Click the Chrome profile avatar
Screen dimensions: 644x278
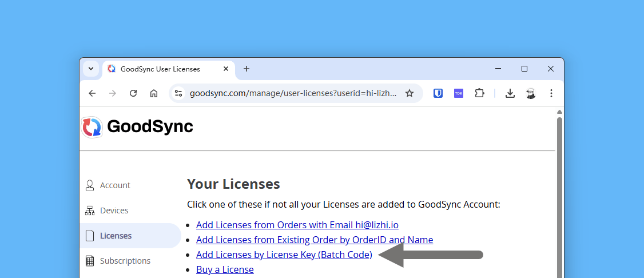click(531, 93)
